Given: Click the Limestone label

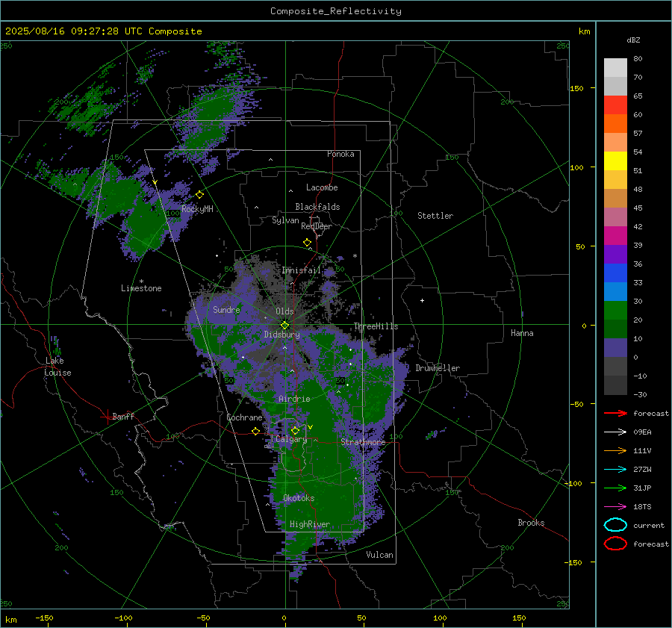Looking at the screenshot, I should pyautogui.click(x=141, y=288).
